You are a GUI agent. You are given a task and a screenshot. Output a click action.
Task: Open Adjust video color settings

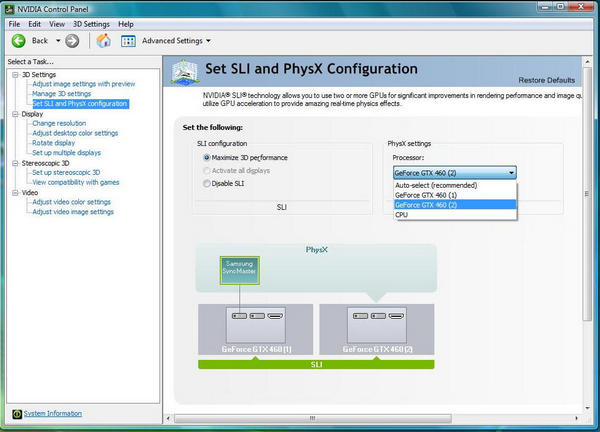[72, 202]
